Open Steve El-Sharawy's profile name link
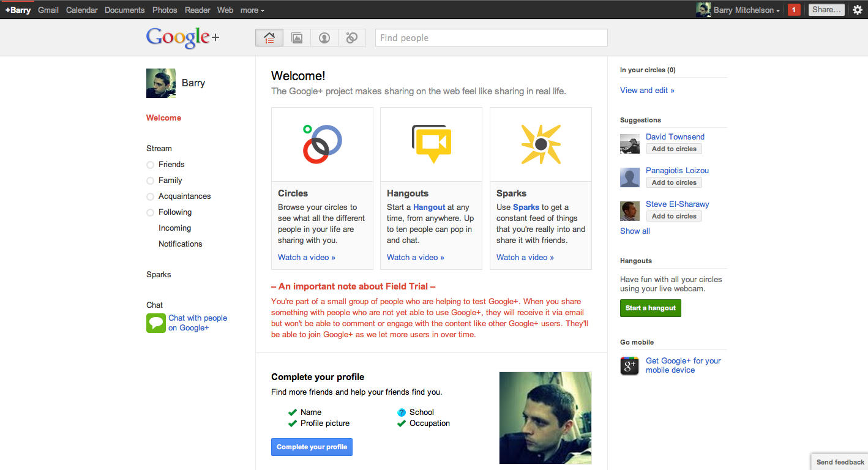 (x=677, y=204)
